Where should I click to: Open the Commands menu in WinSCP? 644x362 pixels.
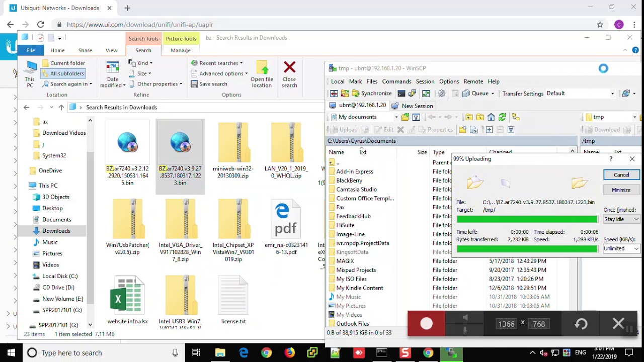tap(396, 81)
